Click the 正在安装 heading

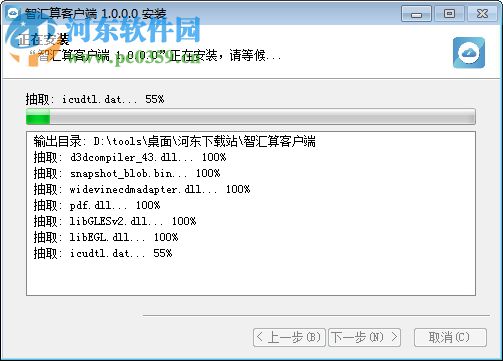point(43,39)
